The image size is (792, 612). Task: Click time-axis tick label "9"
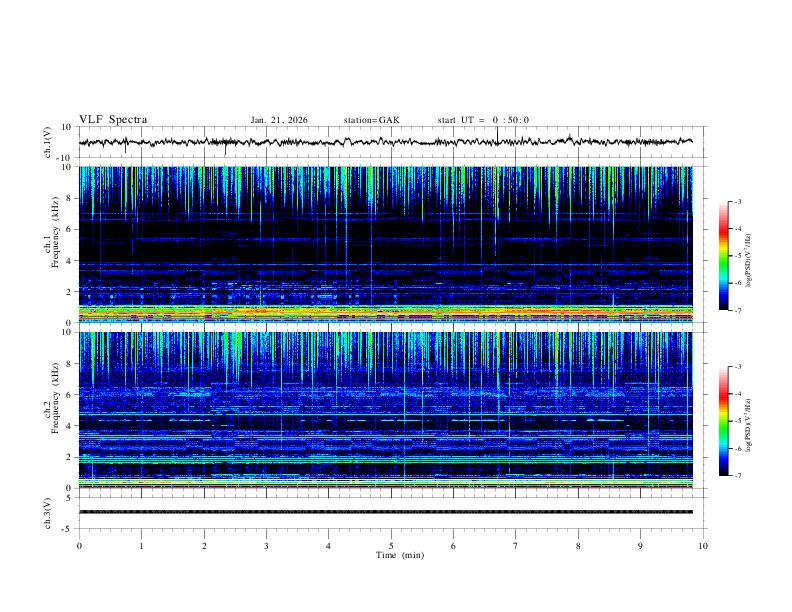[640, 546]
